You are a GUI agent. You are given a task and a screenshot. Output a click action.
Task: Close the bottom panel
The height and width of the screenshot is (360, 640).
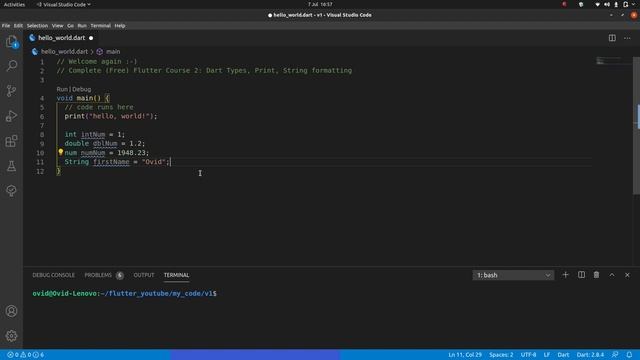pyautogui.click(x=627, y=275)
